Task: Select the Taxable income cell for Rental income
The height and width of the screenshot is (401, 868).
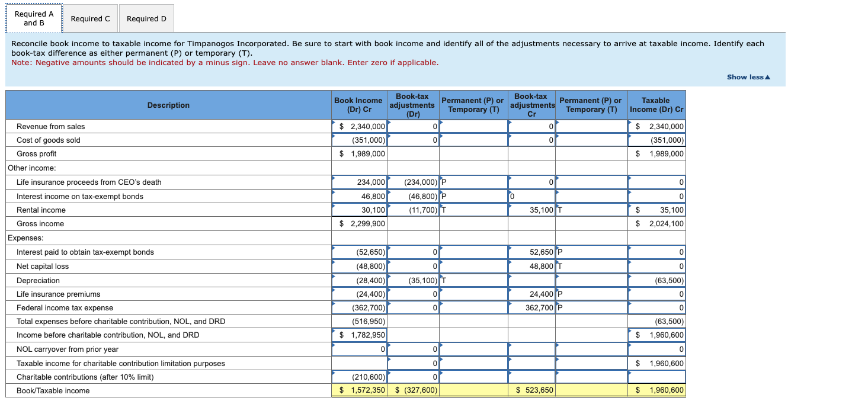Action: click(x=656, y=210)
